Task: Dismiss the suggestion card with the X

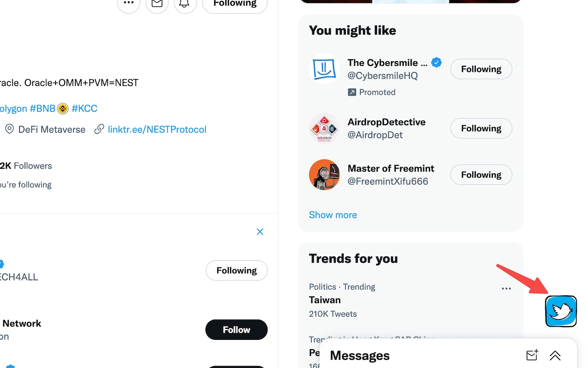Action: [x=260, y=231]
